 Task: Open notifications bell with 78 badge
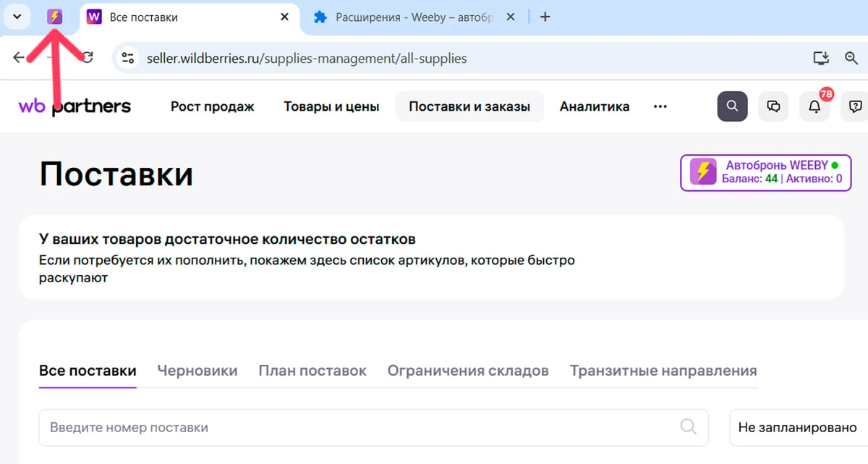pos(814,106)
